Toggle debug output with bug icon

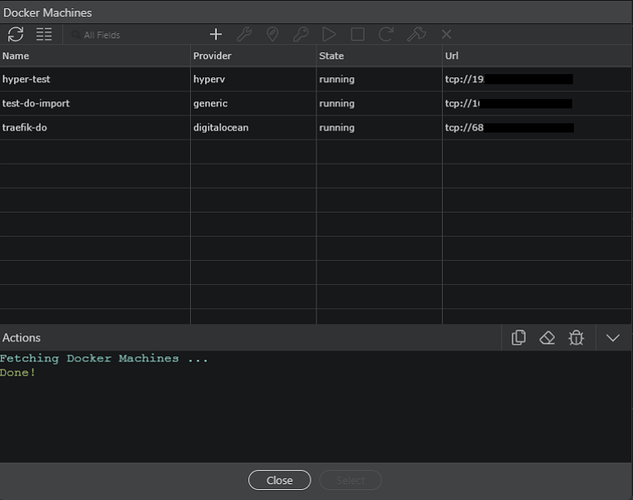(x=576, y=338)
